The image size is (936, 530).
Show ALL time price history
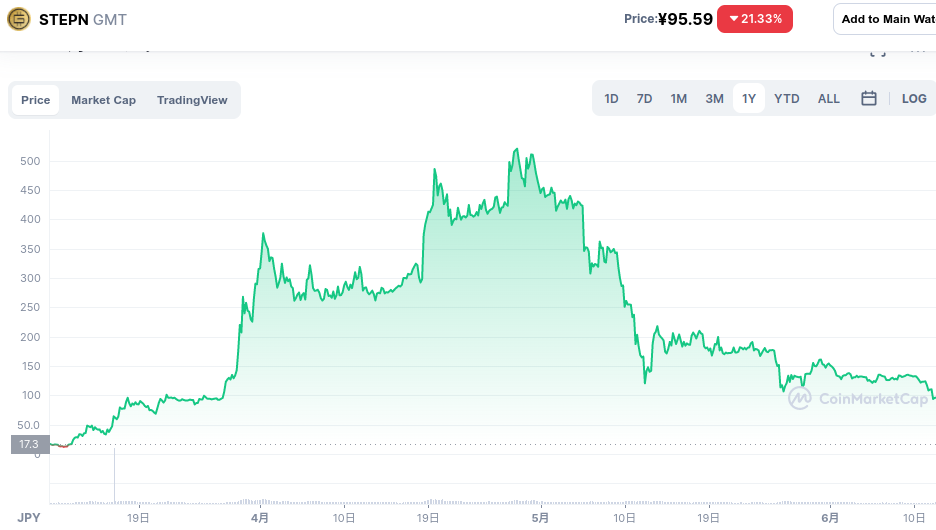click(x=828, y=99)
